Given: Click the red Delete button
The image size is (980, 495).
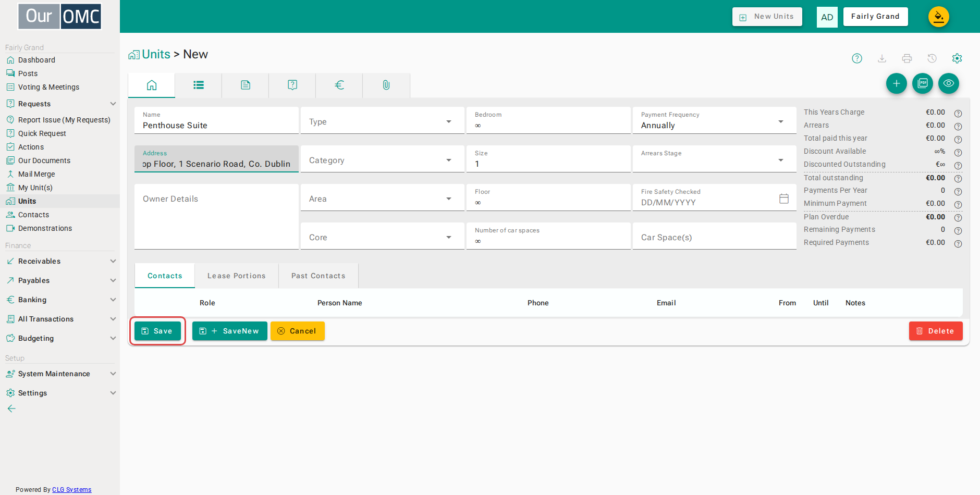Looking at the screenshot, I should 936,331.
